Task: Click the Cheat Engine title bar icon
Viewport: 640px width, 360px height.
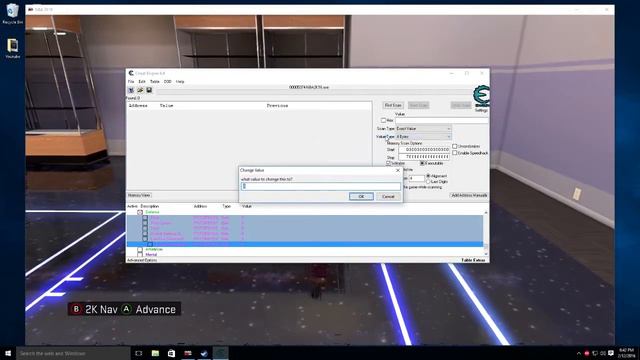Action: point(131,73)
